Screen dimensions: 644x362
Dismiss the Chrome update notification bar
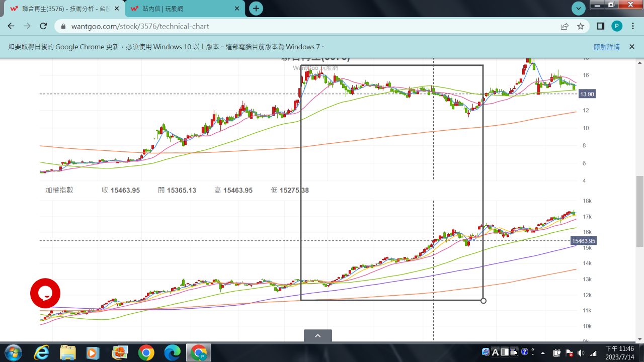tap(632, 47)
